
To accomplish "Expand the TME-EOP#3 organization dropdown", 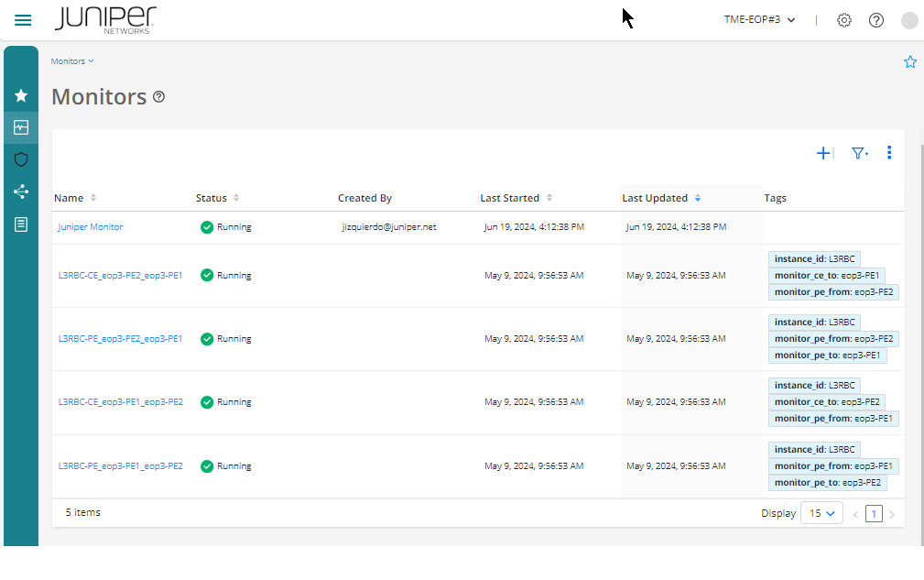I will tap(759, 20).
